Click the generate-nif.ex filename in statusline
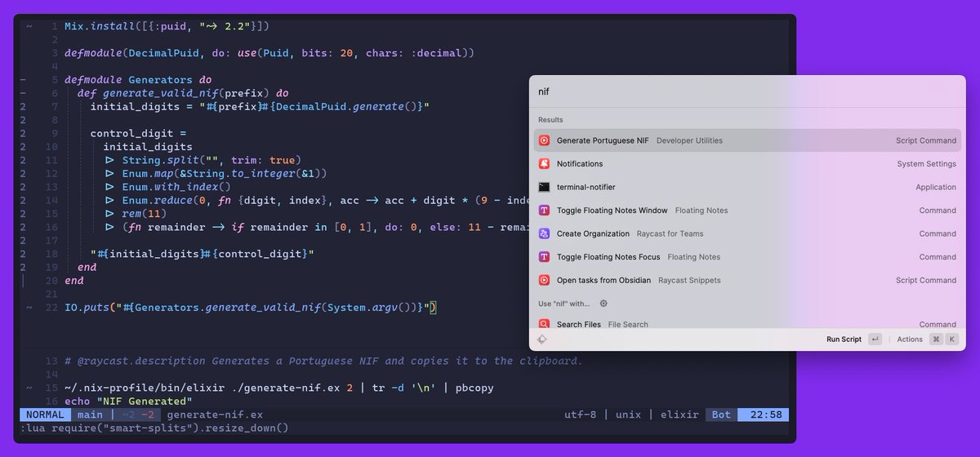The height and width of the screenshot is (457, 980). click(215, 415)
